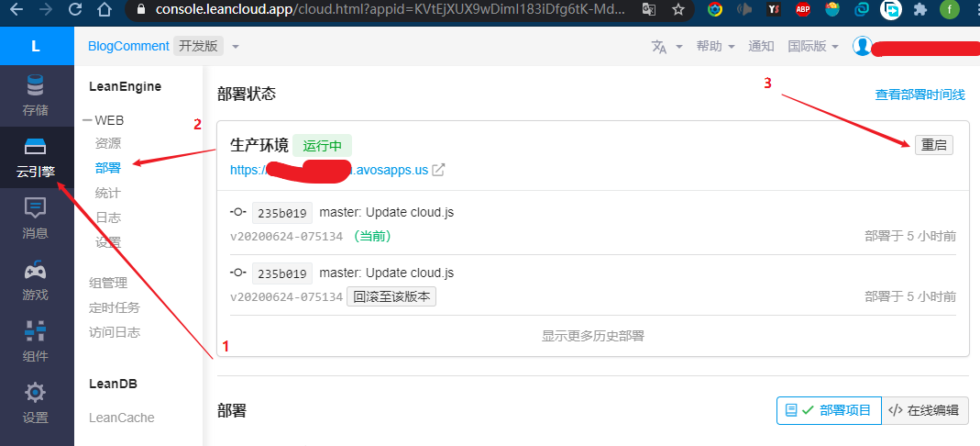The height and width of the screenshot is (446, 980).
Task: Open the 帮助 help menu
Action: click(x=715, y=46)
